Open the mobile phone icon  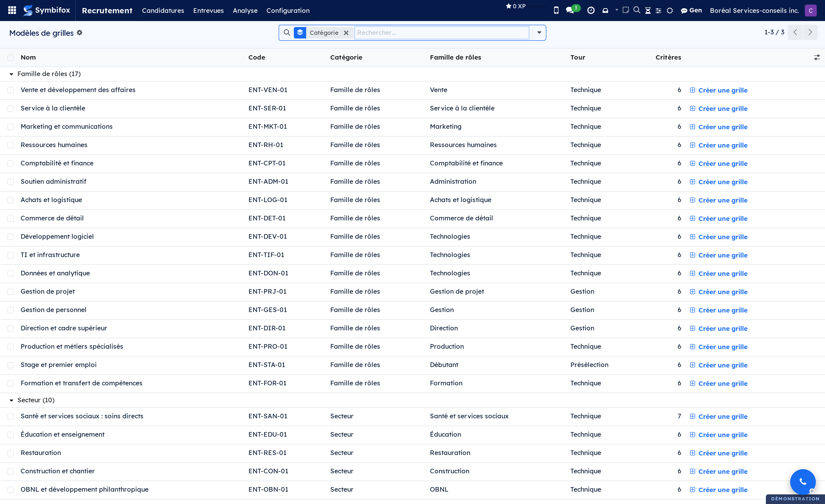point(556,10)
